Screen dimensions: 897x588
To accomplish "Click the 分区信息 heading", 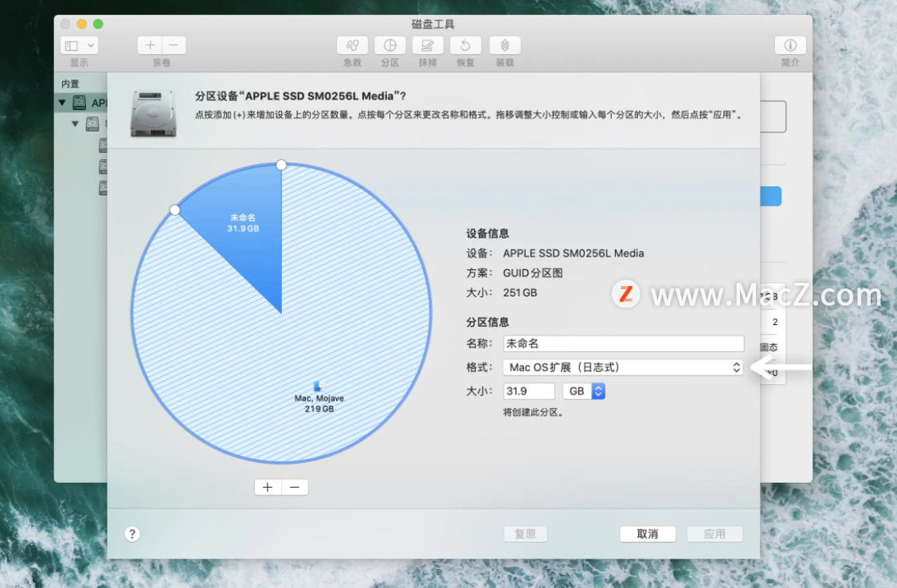I will click(488, 322).
